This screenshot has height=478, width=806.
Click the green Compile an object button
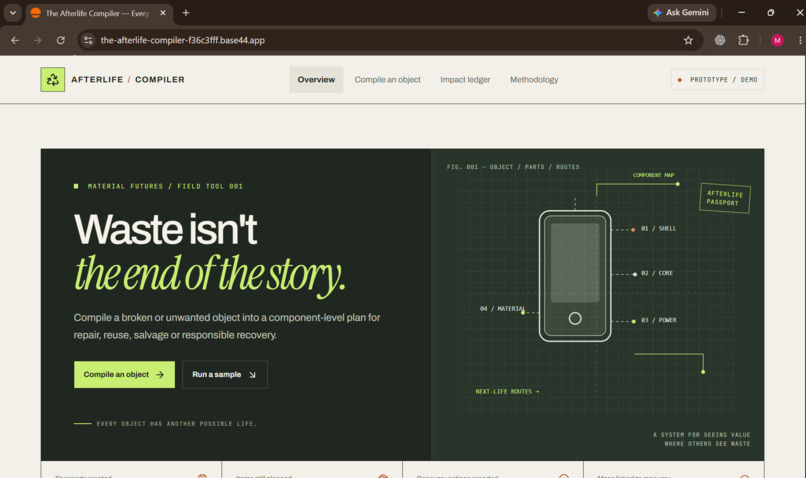(124, 374)
